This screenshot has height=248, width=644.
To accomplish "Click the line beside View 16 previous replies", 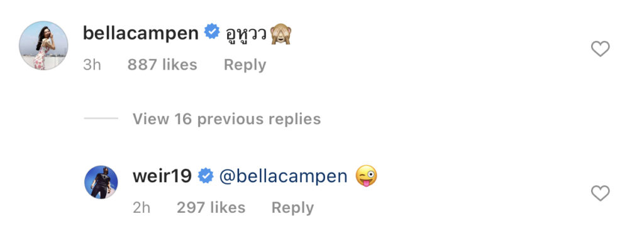I will click(x=101, y=119).
